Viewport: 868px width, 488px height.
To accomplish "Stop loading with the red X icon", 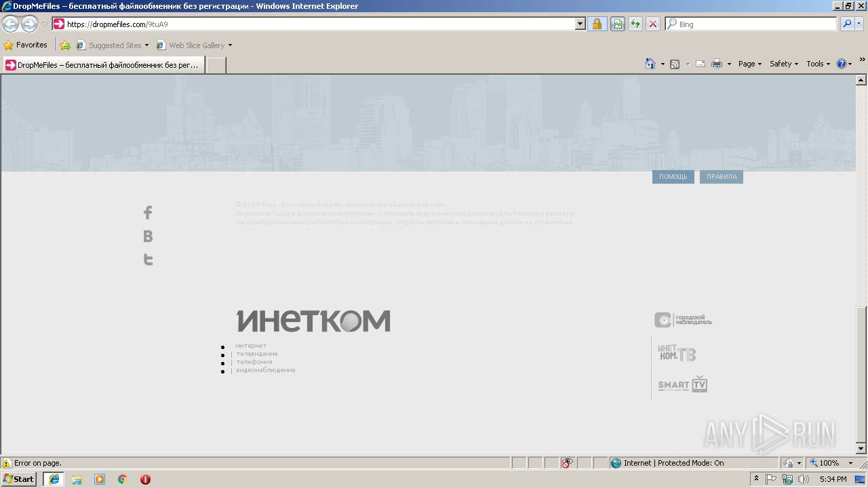I will 653,24.
